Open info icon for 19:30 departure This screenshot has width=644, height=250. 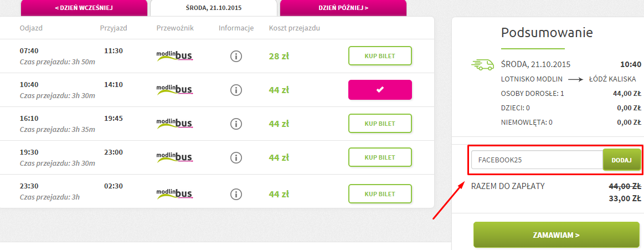tap(236, 157)
